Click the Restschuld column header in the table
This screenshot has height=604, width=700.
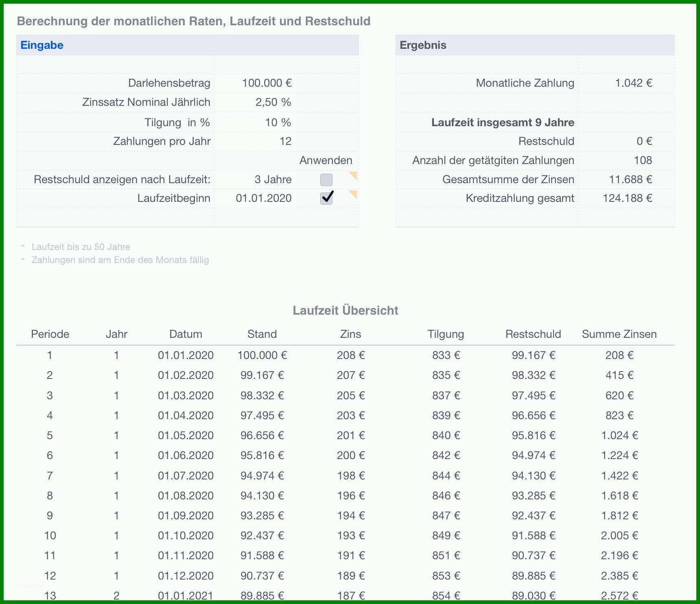(x=533, y=334)
